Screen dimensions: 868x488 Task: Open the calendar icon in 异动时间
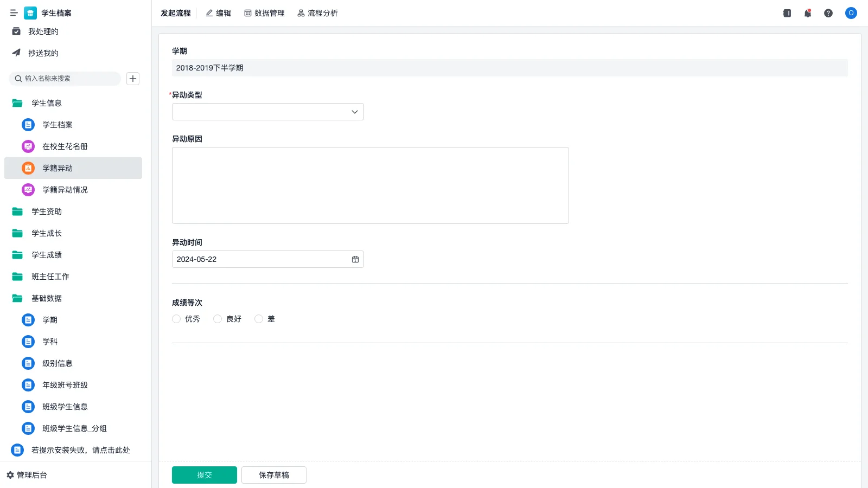coord(355,259)
